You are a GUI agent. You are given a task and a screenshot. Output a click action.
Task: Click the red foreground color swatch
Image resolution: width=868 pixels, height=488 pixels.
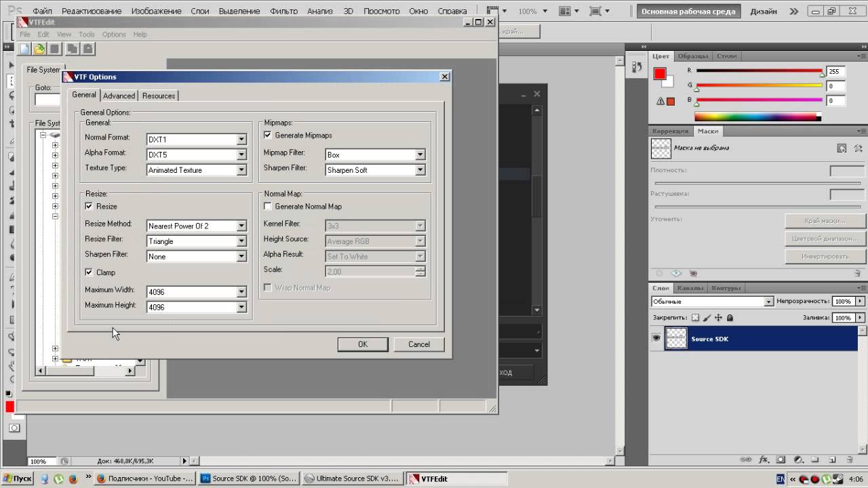(659, 74)
